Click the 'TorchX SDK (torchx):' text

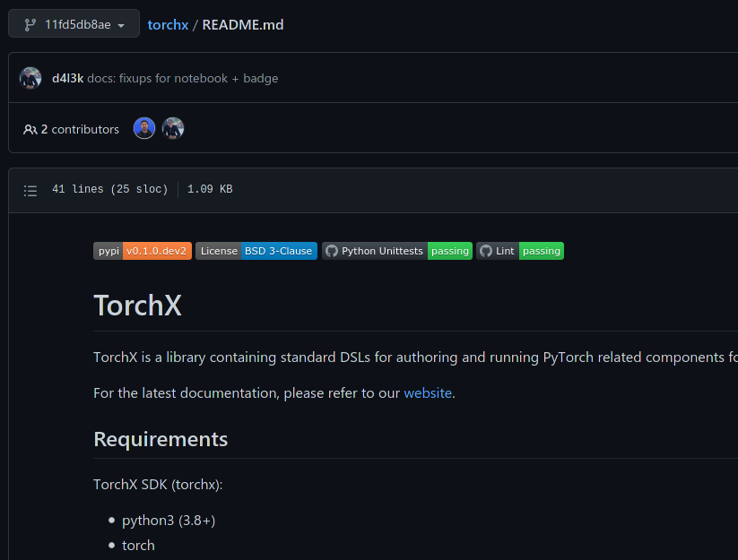(x=158, y=485)
